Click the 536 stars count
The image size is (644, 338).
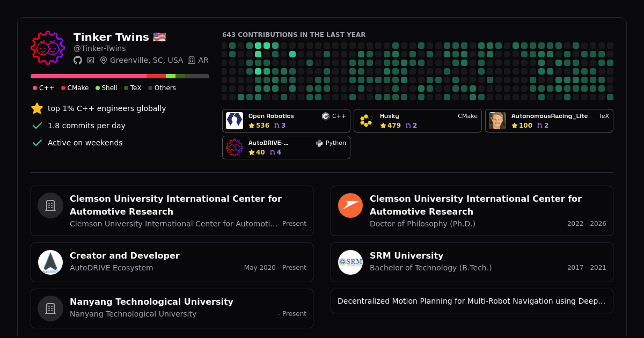point(259,126)
